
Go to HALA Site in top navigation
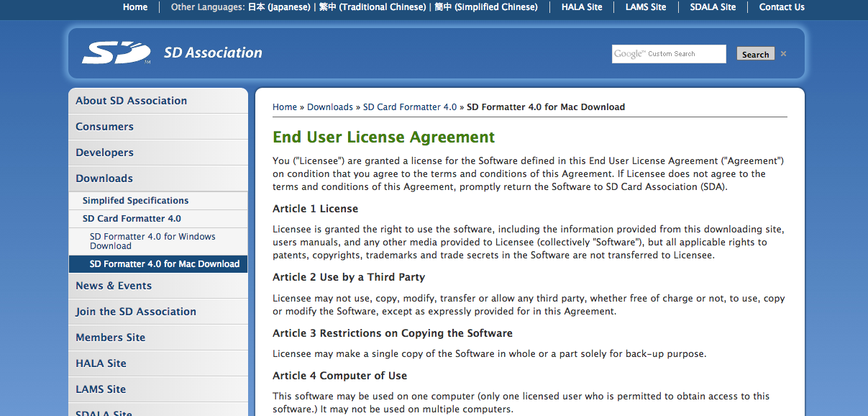pyautogui.click(x=582, y=7)
